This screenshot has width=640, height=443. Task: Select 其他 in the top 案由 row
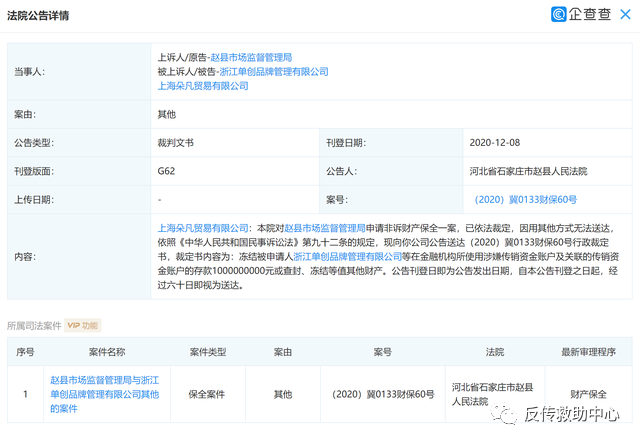[x=167, y=114]
